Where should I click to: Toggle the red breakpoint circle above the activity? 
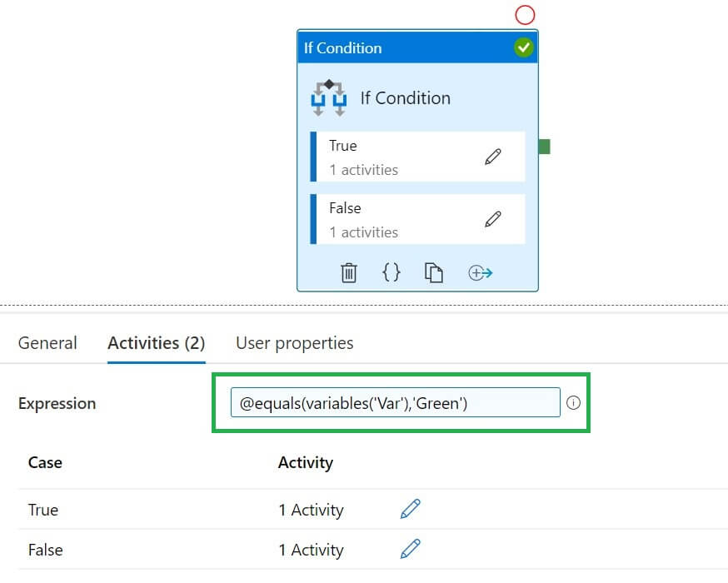[x=525, y=14]
